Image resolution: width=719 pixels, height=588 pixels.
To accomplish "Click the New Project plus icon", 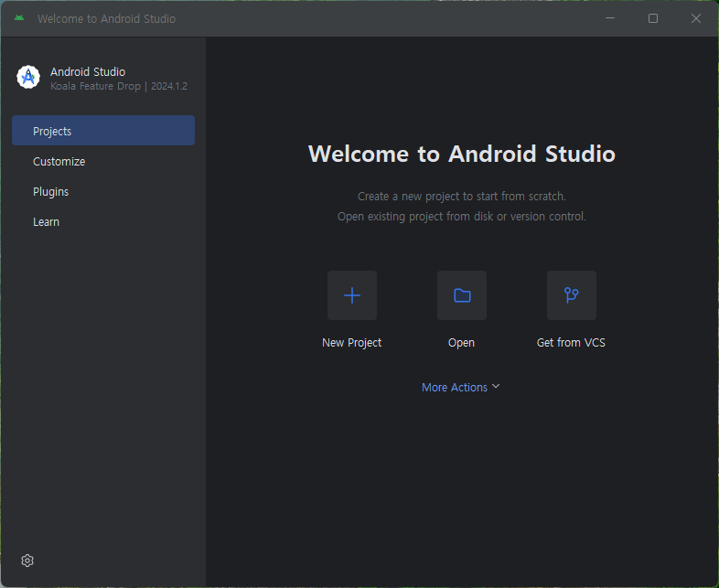I will coord(351,295).
